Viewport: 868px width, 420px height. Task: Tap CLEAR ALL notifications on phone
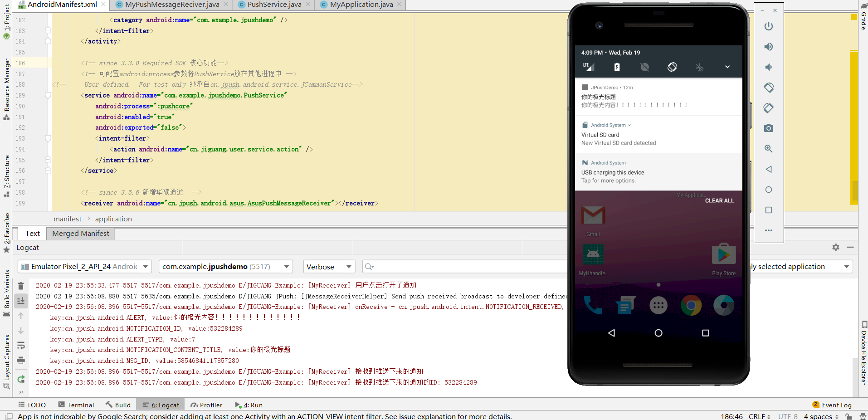719,200
